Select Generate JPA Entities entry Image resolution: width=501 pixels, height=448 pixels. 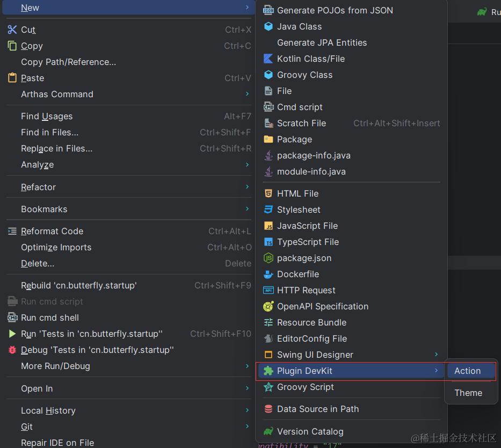point(352,42)
